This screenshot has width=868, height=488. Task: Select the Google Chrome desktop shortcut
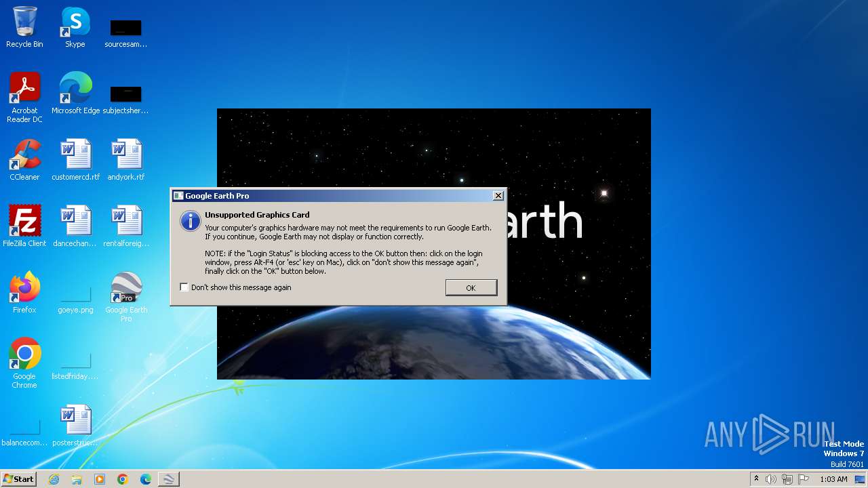[x=24, y=363]
